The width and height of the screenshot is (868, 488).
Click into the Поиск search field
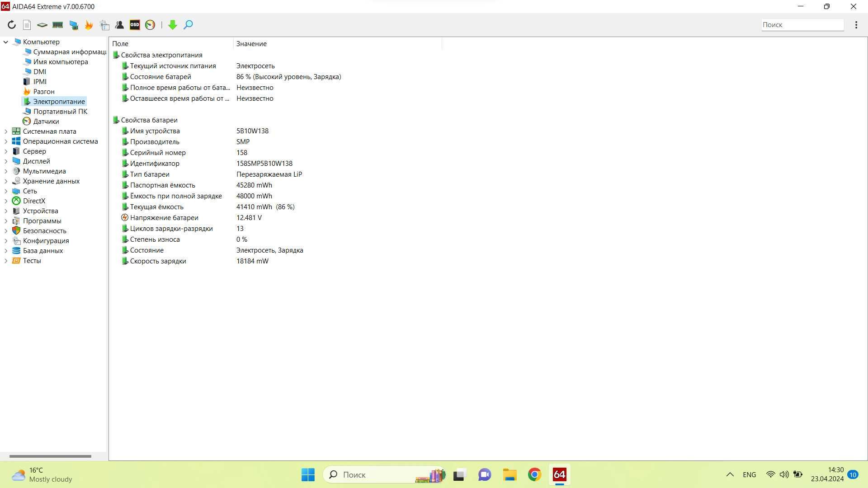(802, 25)
